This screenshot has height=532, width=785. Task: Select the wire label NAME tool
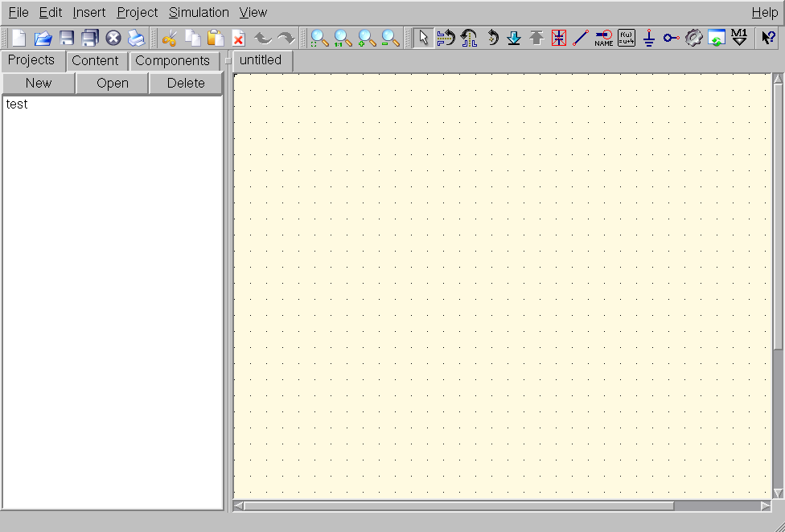pos(603,38)
